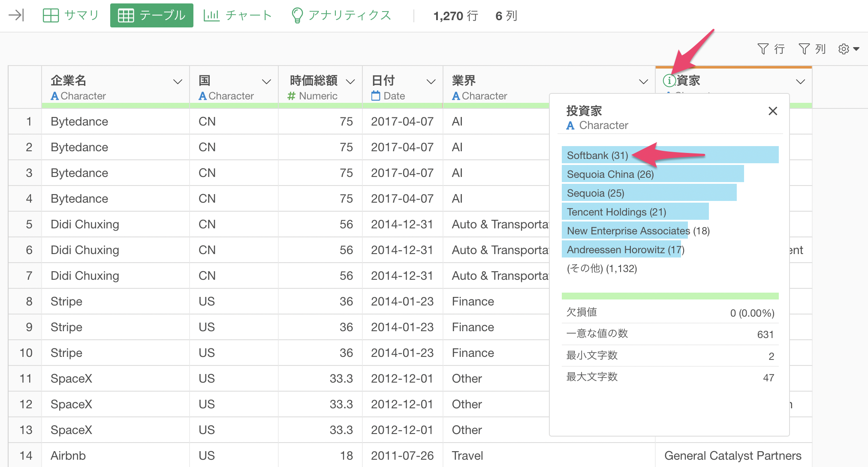The image size is (868, 467).
Task: Click the Sequoia (25) bar
Action: click(649, 193)
